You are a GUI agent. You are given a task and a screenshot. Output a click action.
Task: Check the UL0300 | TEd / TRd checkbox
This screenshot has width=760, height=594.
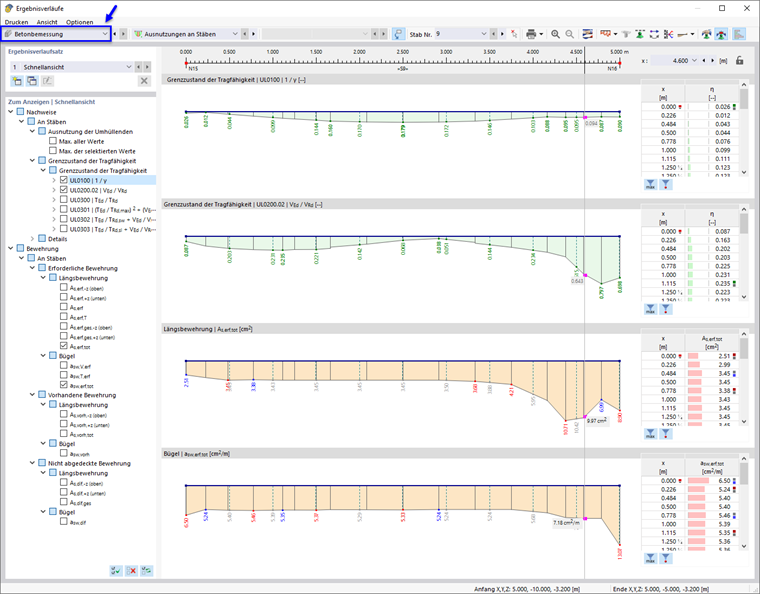(x=63, y=199)
